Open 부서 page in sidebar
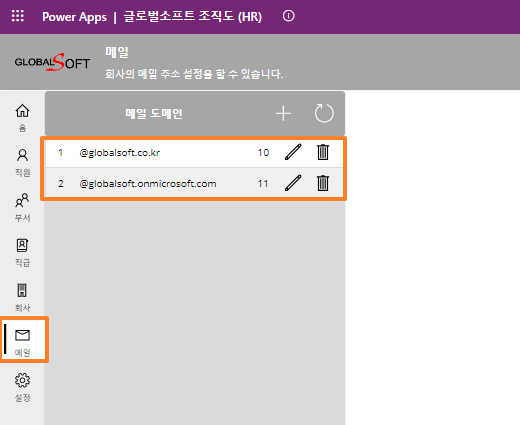The width and height of the screenshot is (520, 425). pos(22,207)
